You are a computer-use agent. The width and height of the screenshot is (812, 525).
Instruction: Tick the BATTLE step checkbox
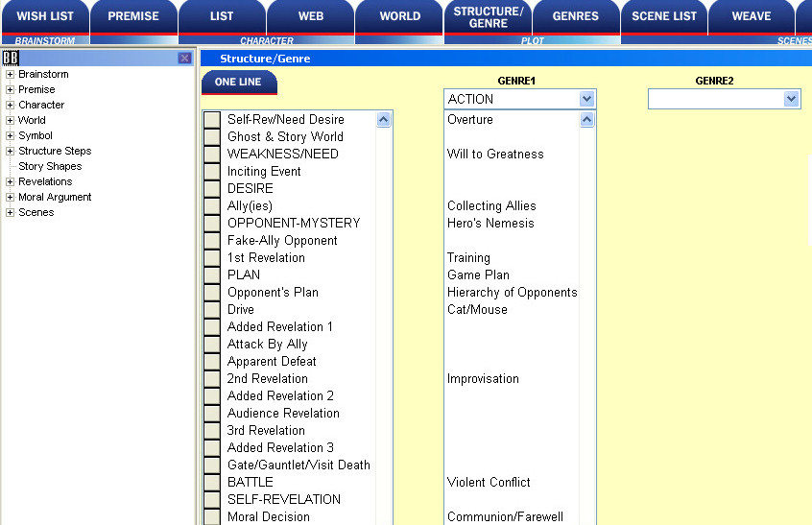(212, 483)
